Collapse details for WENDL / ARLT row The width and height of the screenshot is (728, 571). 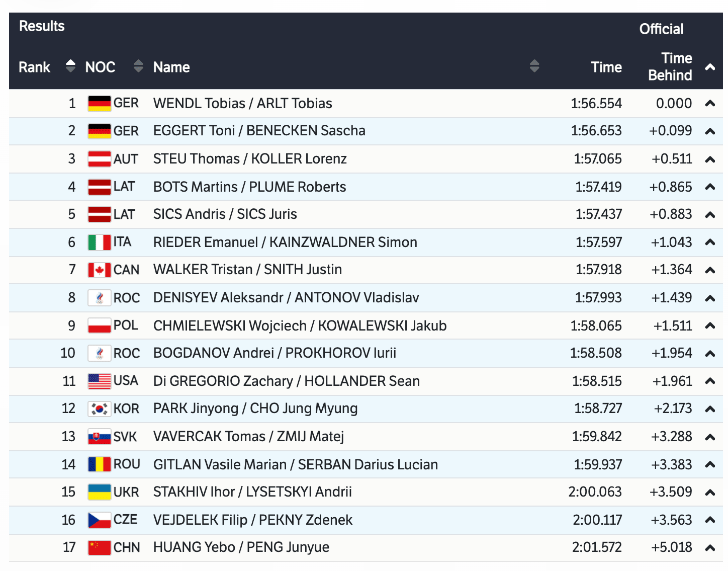pyautogui.click(x=710, y=104)
